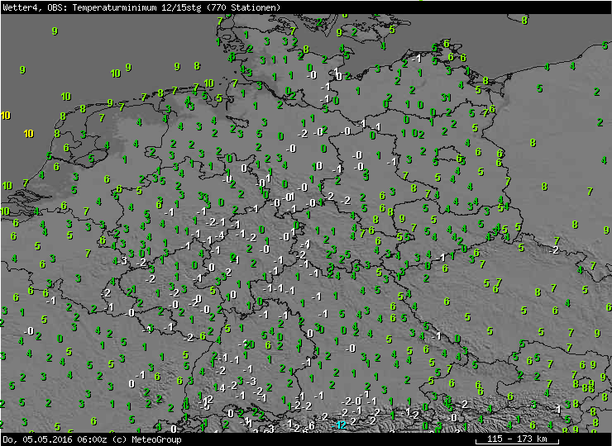Click the 'Wetter4, OBS:' title text

(36, 8)
